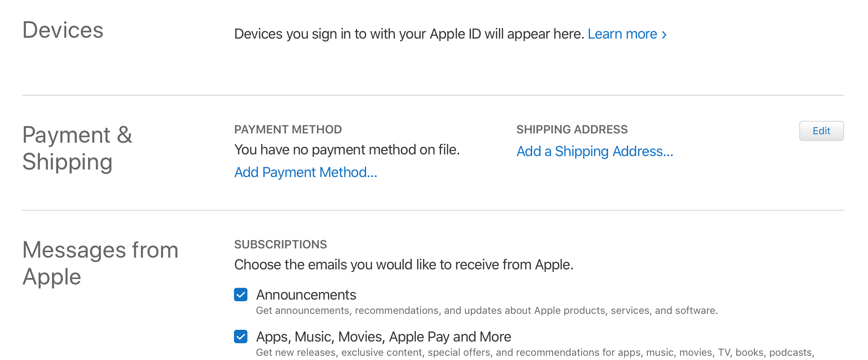
Task: Select the Messages from Apple heading
Action: 101,263
